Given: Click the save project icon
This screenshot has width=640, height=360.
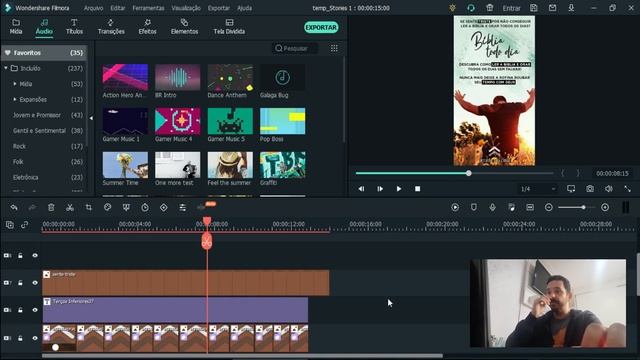Looking at the screenshot, I should tap(533, 8).
